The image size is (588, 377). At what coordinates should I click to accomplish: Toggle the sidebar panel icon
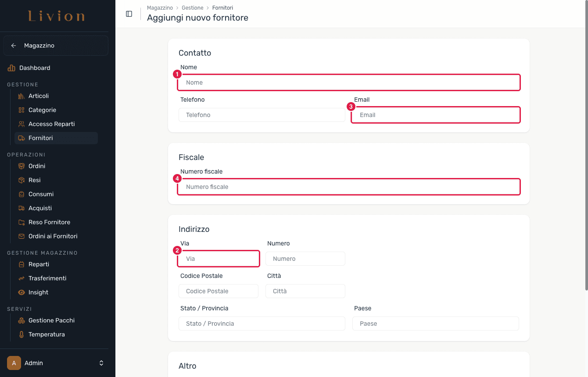(129, 14)
